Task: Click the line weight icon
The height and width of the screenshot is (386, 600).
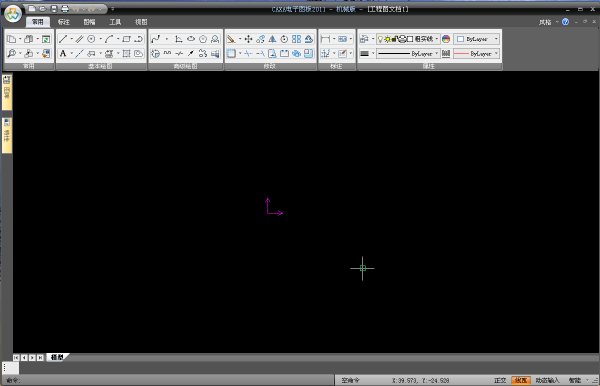Action: 364,54
